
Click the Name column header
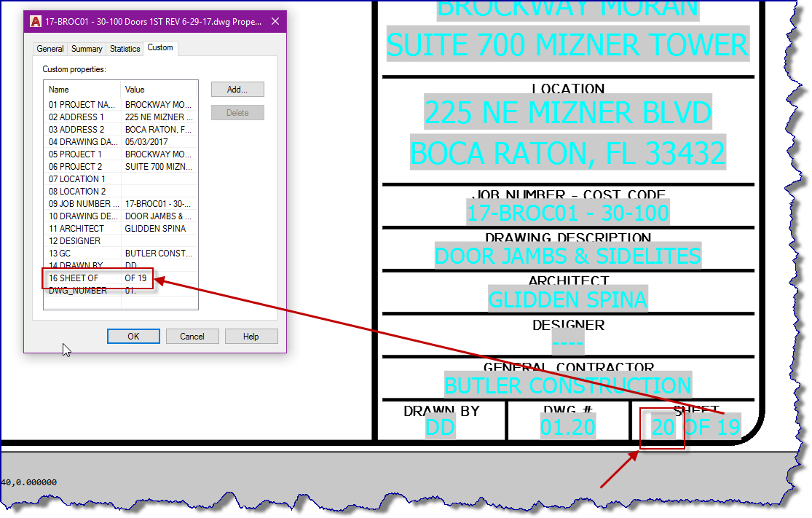[82, 90]
